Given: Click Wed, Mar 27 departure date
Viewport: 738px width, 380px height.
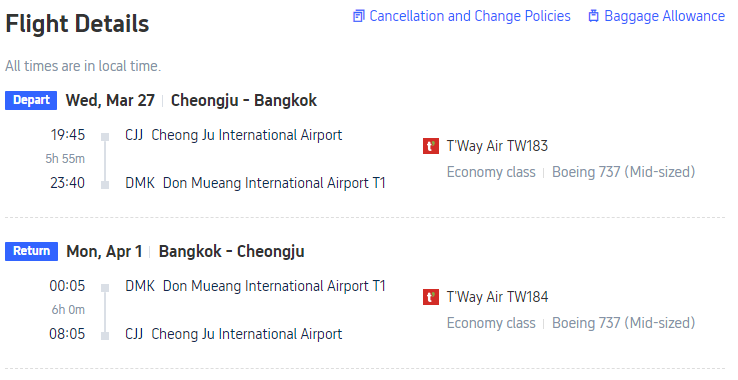Looking at the screenshot, I should pos(110,101).
